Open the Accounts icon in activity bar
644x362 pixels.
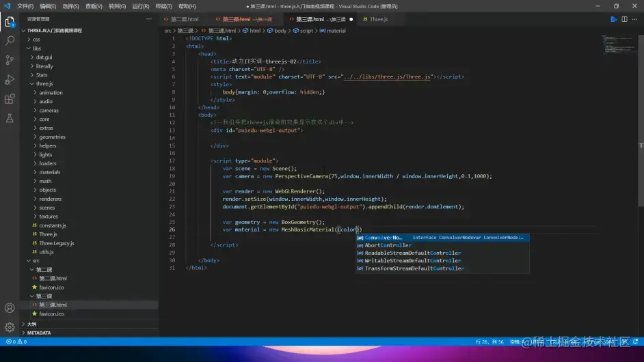point(10,308)
